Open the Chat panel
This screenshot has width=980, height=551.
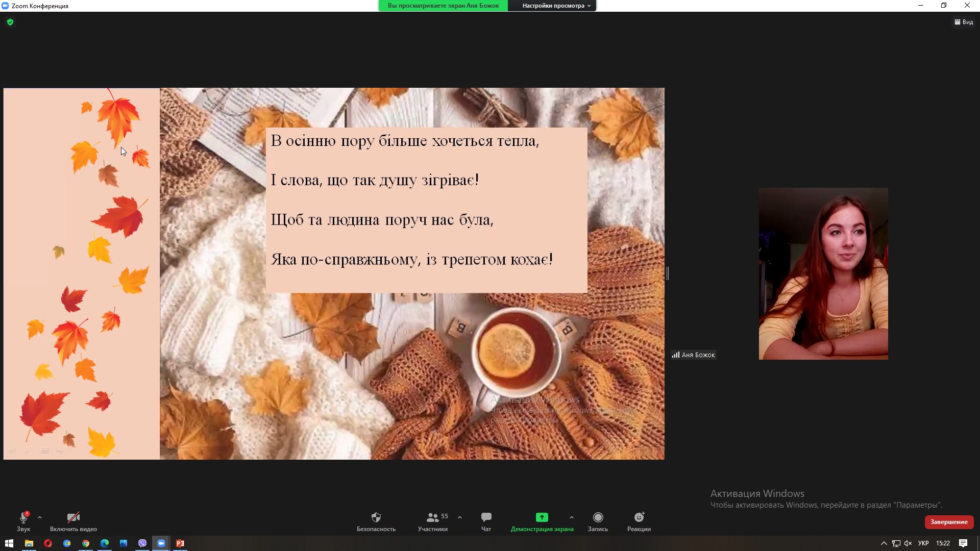point(486,517)
